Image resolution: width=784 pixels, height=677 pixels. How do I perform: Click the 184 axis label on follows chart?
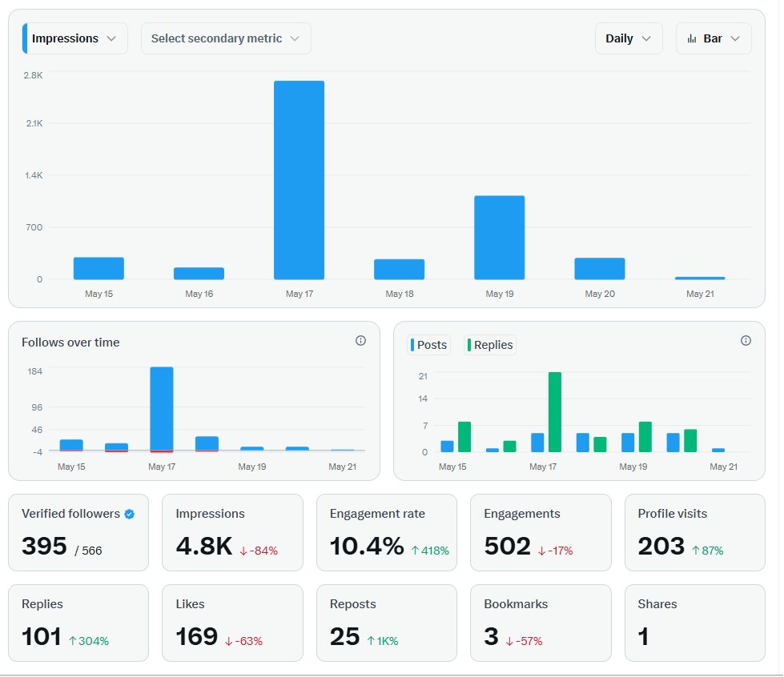pyautogui.click(x=35, y=371)
